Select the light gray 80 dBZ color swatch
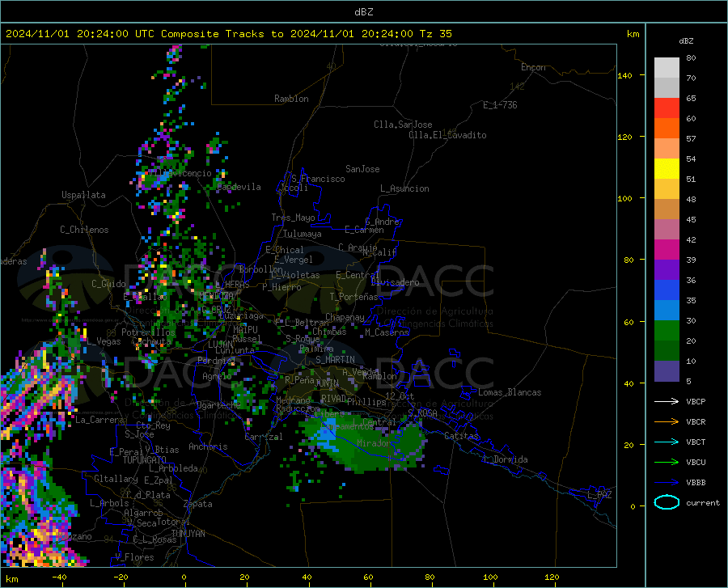 point(667,68)
